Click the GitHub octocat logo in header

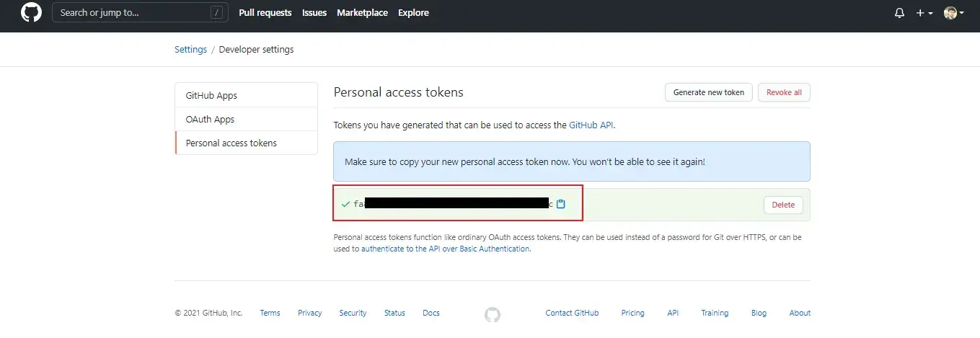[x=31, y=13]
